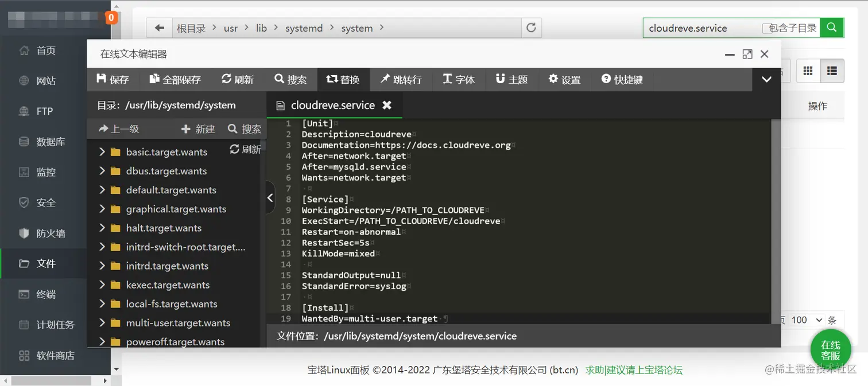Switch to grid view of files
This screenshot has width=868, height=386.
pos(808,71)
